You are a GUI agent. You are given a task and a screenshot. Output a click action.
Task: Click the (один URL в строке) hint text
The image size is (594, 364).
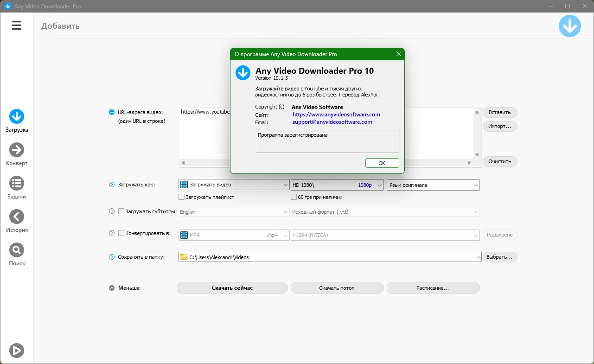point(141,121)
